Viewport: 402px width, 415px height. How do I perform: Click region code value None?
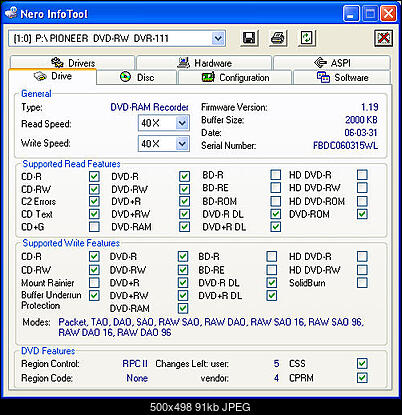coord(137,378)
